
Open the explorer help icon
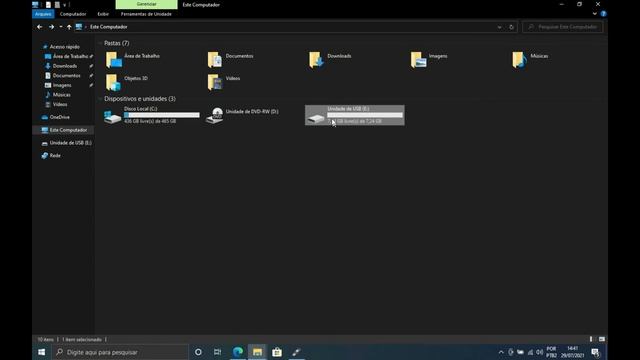[603, 14]
